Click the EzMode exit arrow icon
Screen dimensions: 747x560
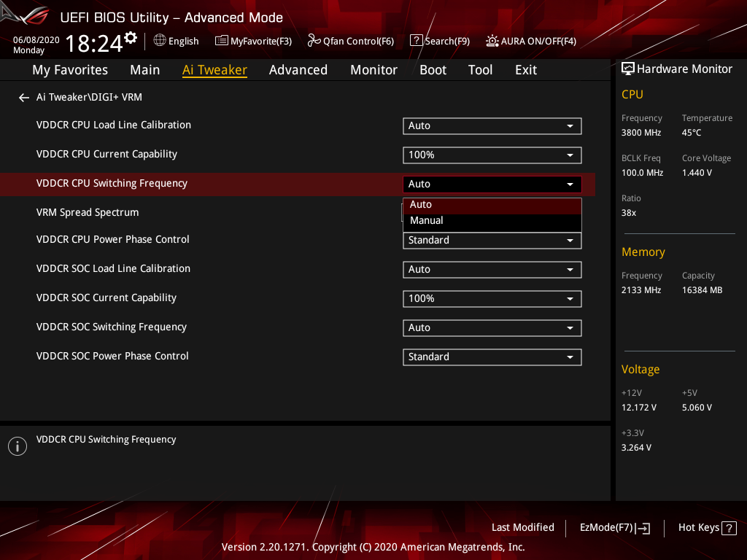643,528
